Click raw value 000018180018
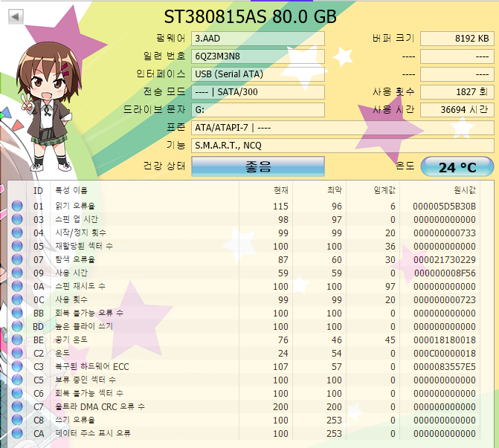The image size is (499, 448). point(444,340)
